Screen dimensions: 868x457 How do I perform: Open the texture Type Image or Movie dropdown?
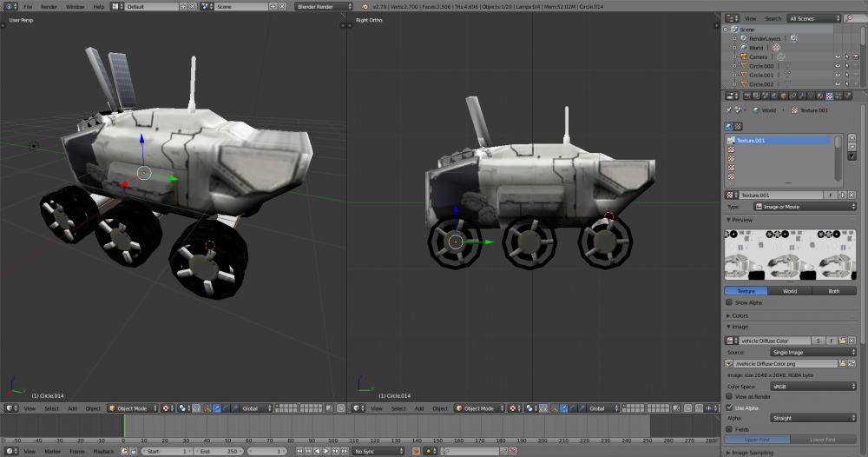point(805,207)
